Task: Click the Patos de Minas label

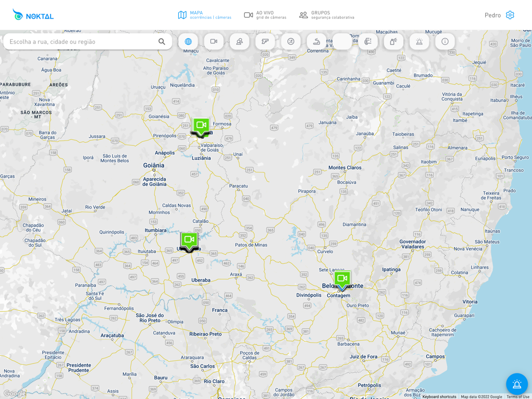Action: [x=251, y=245]
